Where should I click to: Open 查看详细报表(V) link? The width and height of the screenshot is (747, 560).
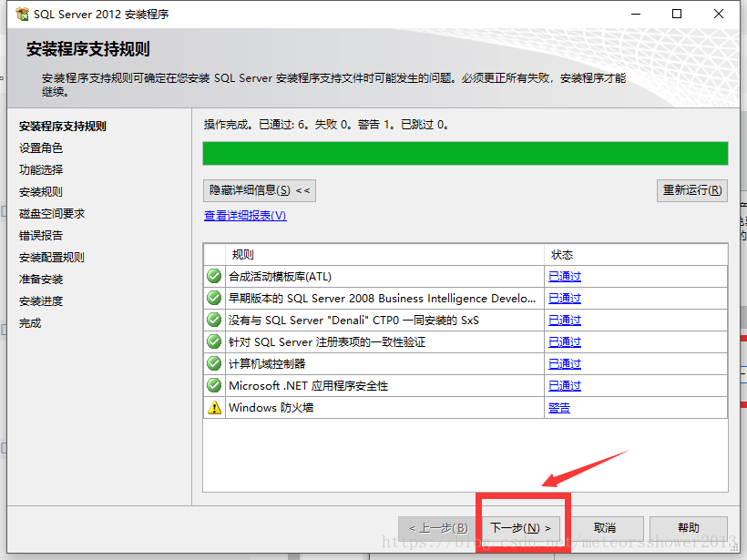[x=245, y=216]
